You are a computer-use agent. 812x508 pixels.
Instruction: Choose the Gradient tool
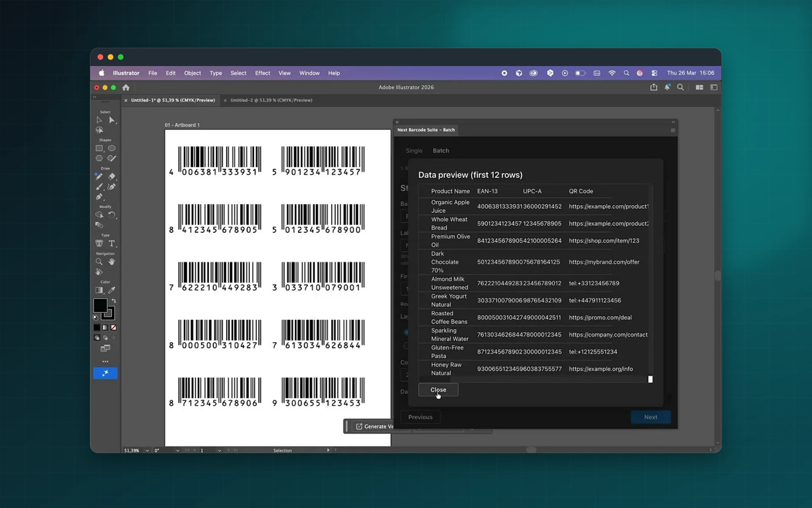pos(99,290)
